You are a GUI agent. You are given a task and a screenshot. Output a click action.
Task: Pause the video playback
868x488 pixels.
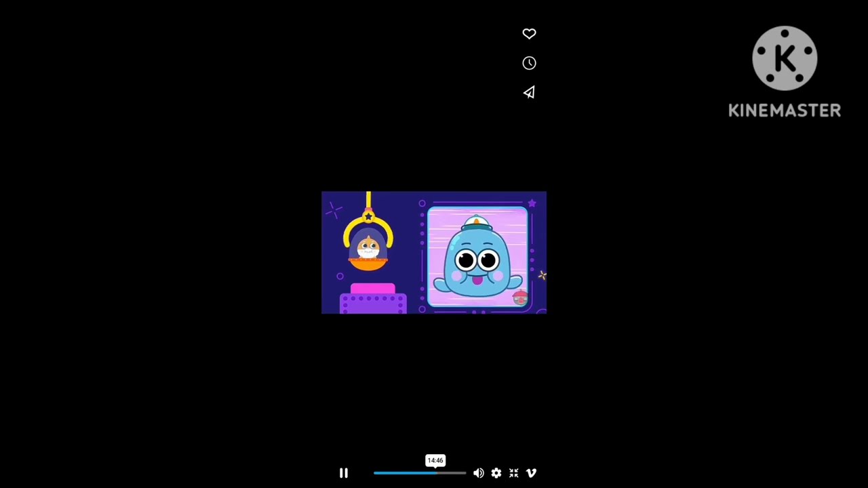tap(344, 473)
